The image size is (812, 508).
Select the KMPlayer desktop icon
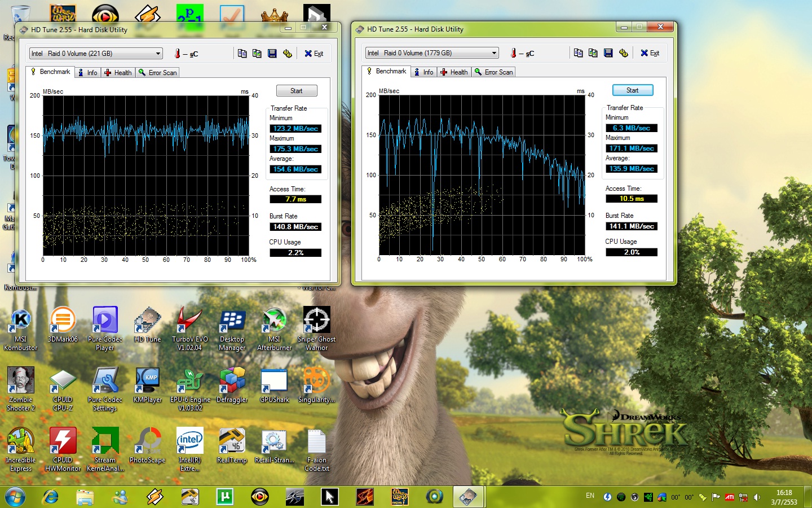tap(147, 385)
